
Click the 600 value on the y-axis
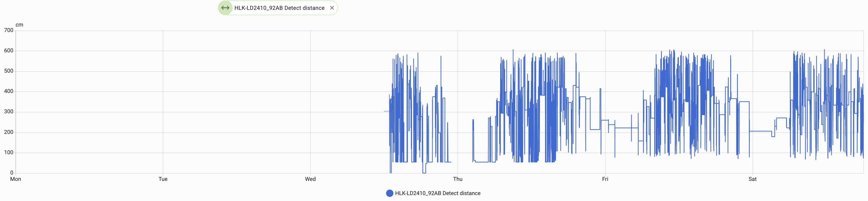[x=9, y=50]
